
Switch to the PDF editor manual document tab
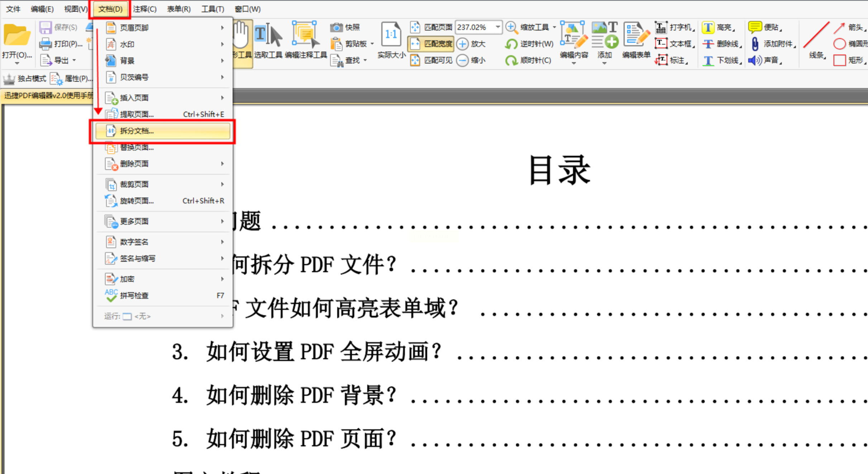coord(47,96)
